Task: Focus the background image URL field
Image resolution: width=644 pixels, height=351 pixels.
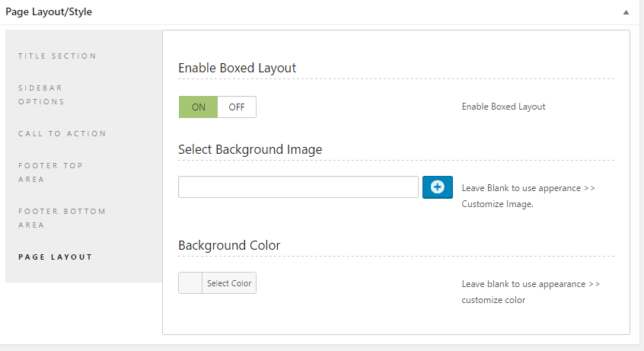Action: [298, 187]
